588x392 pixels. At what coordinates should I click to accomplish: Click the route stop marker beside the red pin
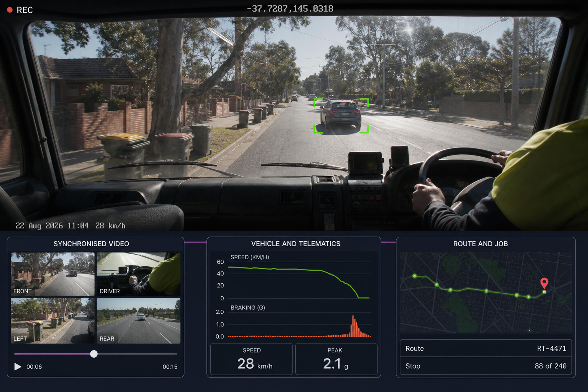544,292
